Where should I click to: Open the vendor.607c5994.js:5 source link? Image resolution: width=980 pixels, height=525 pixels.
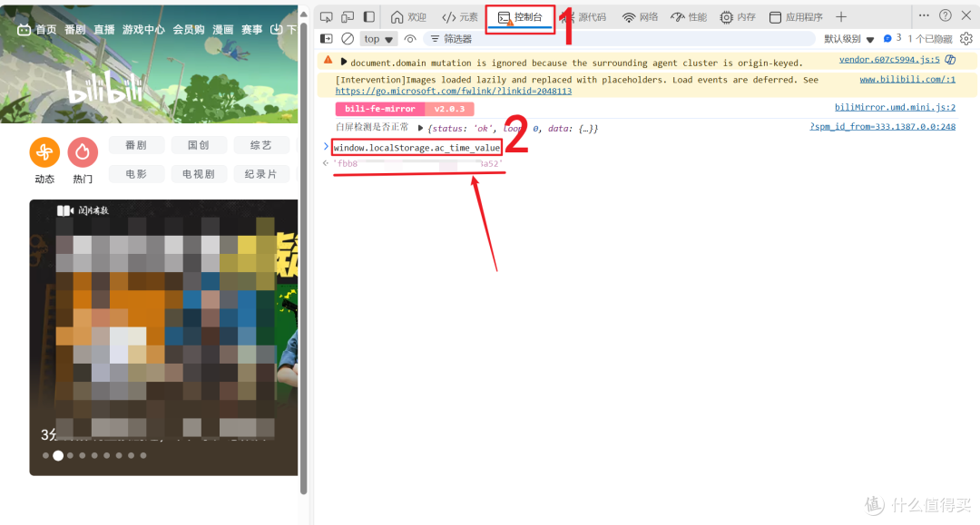888,60
